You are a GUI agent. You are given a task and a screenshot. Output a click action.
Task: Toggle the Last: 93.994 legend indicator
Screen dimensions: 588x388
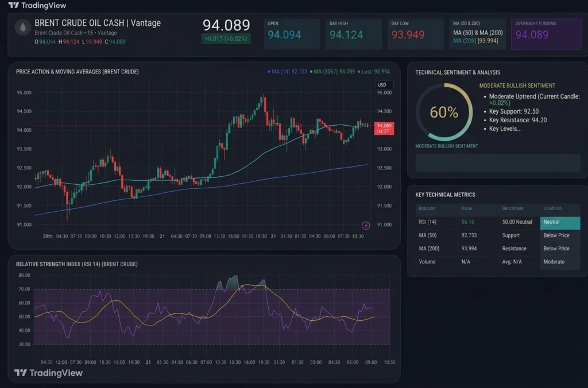point(373,72)
